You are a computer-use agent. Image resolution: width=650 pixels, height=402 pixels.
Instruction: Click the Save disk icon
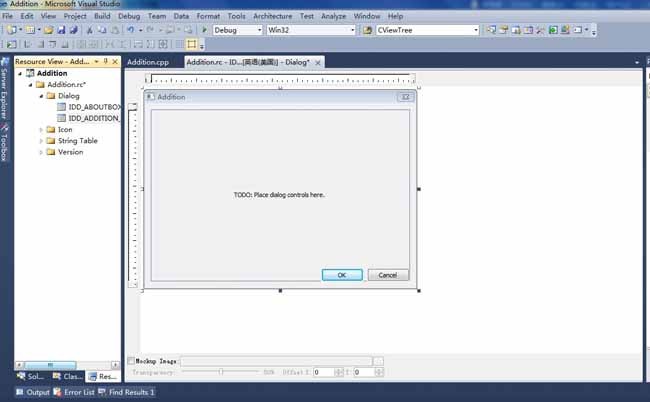coord(61,30)
